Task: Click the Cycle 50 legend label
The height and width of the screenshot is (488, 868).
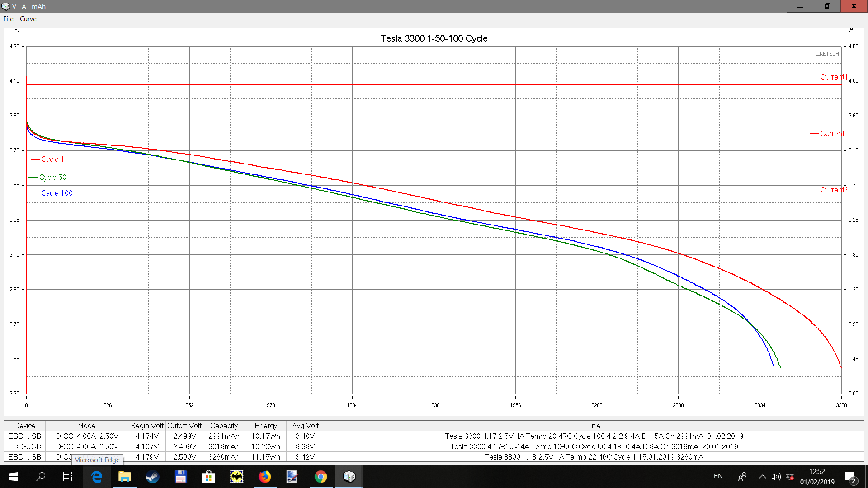Action: pos(52,177)
